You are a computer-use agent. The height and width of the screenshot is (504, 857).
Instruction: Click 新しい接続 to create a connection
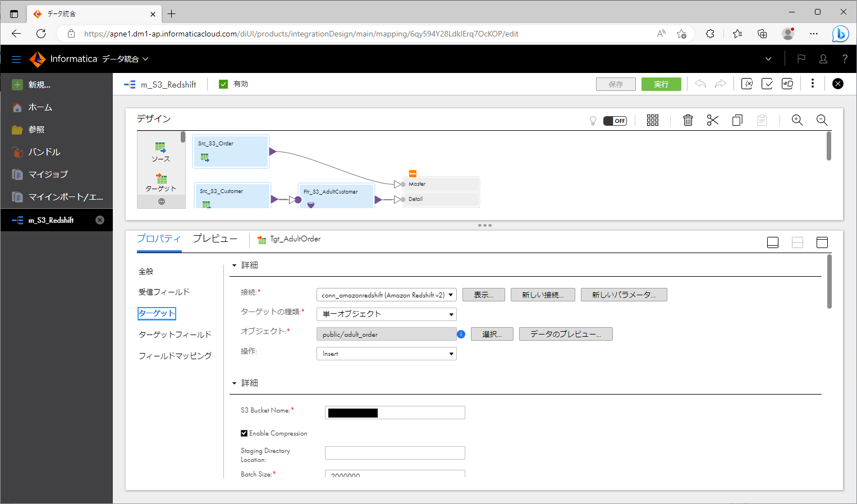click(x=542, y=294)
